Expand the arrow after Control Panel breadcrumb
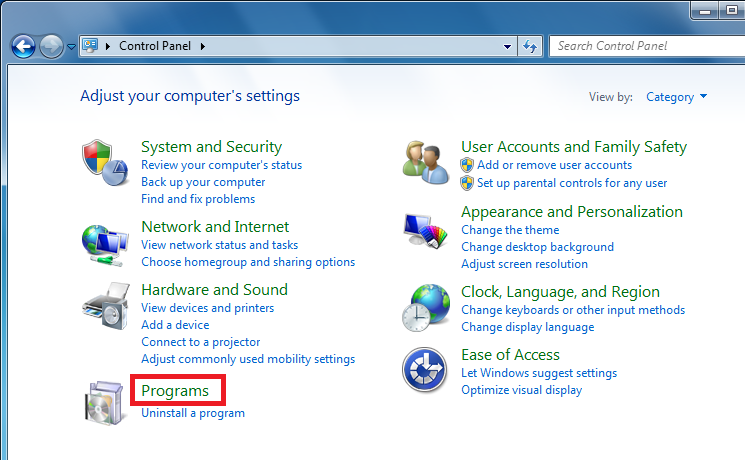Image resolution: width=745 pixels, height=460 pixels. point(203,46)
